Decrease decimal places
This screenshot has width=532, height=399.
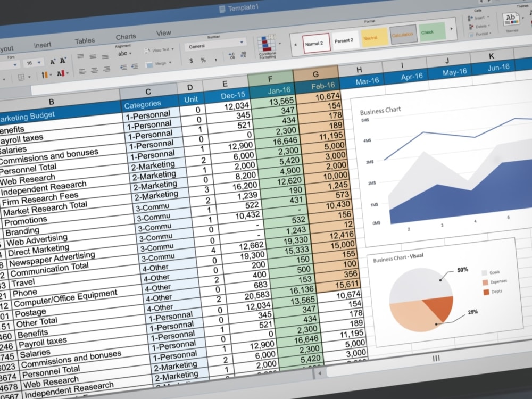click(244, 54)
